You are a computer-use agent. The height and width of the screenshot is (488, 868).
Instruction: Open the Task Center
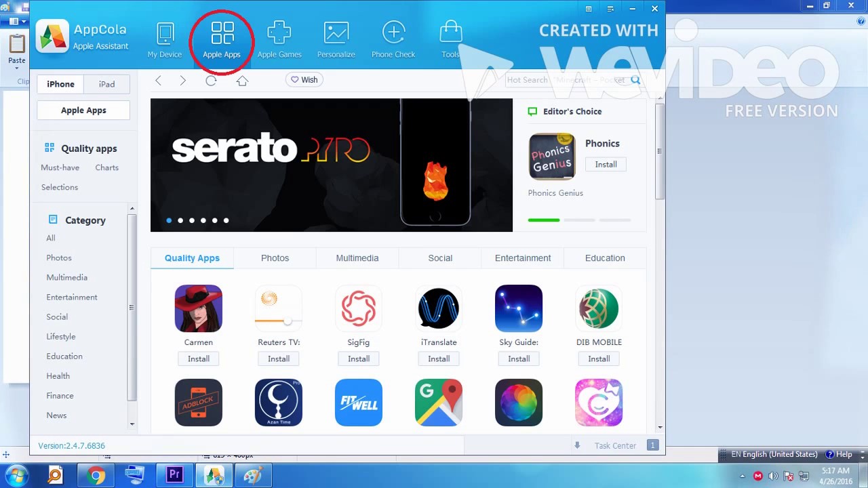point(615,445)
